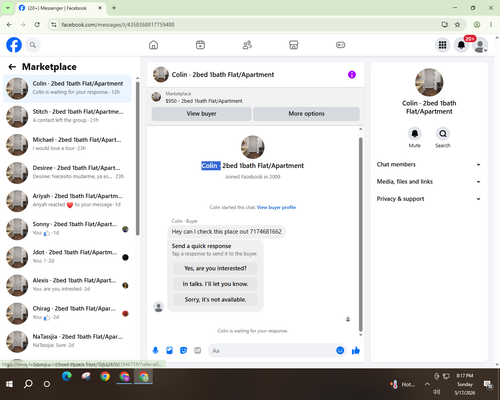Screen dimensions: 500x400
Task: Choose a GIF icon
Action: point(198,350)
